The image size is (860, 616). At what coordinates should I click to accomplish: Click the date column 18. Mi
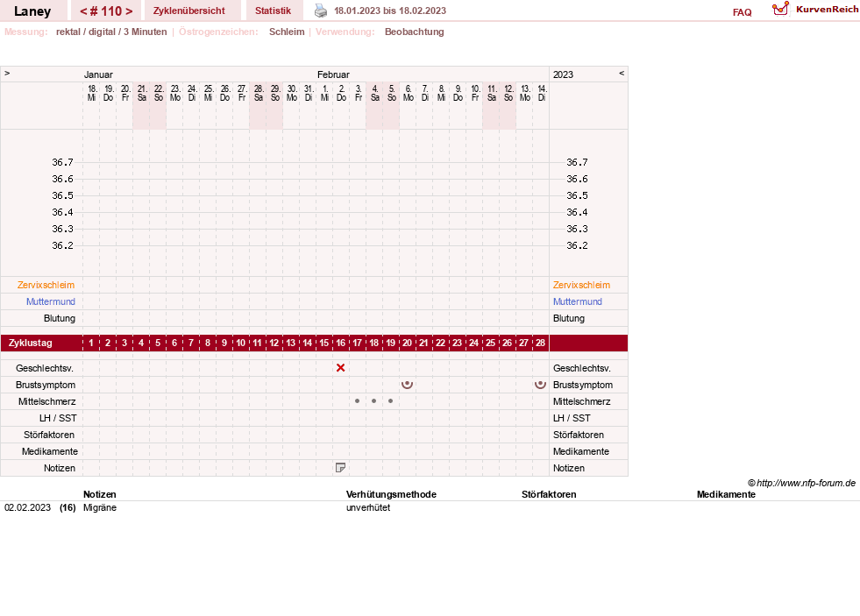point(91,93)
